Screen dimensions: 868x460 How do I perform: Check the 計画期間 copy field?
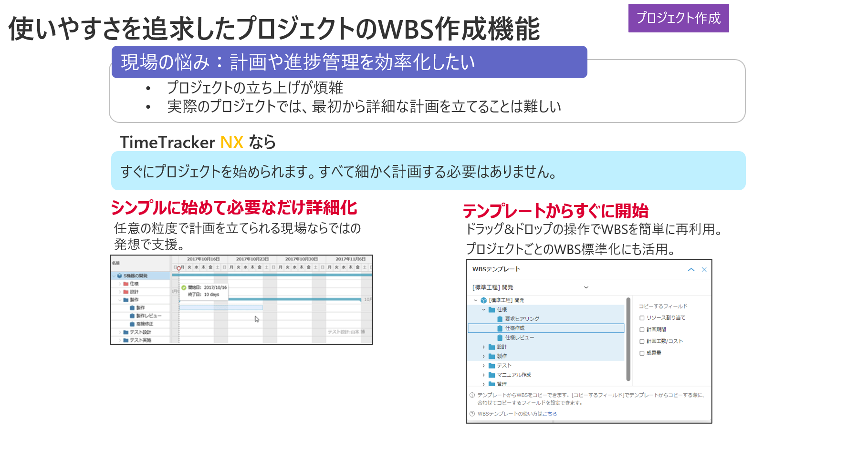642,330
